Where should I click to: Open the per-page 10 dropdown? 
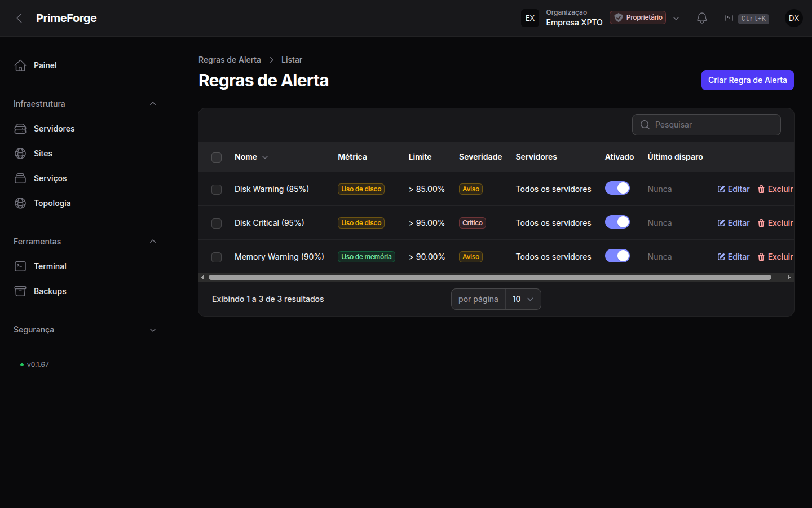(523, 299)
